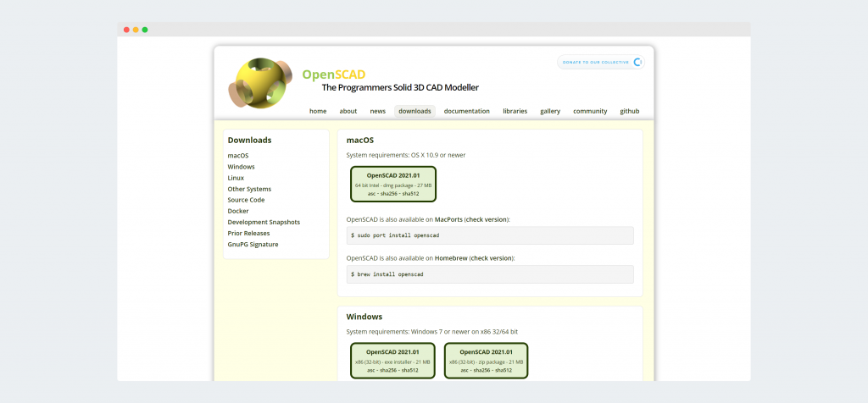Open Prior Releases in the sidebar

(248, 234)
